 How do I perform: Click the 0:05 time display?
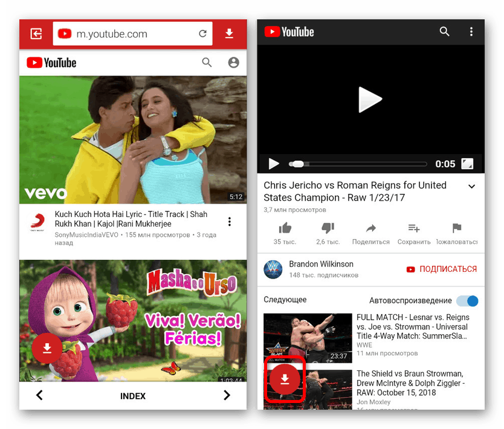coord(445,164)
